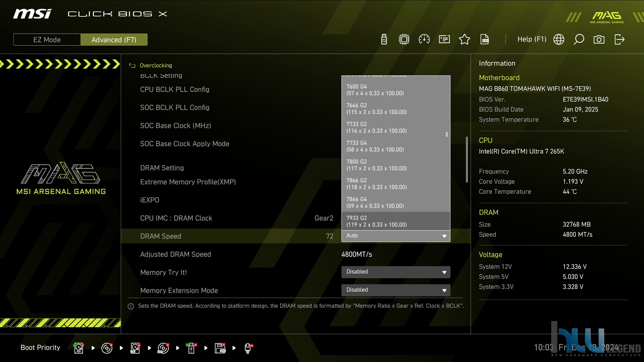Select 7600 G4 DRAM speed option
This screenshot has width=644, height=362.
(x=396, y=90)
